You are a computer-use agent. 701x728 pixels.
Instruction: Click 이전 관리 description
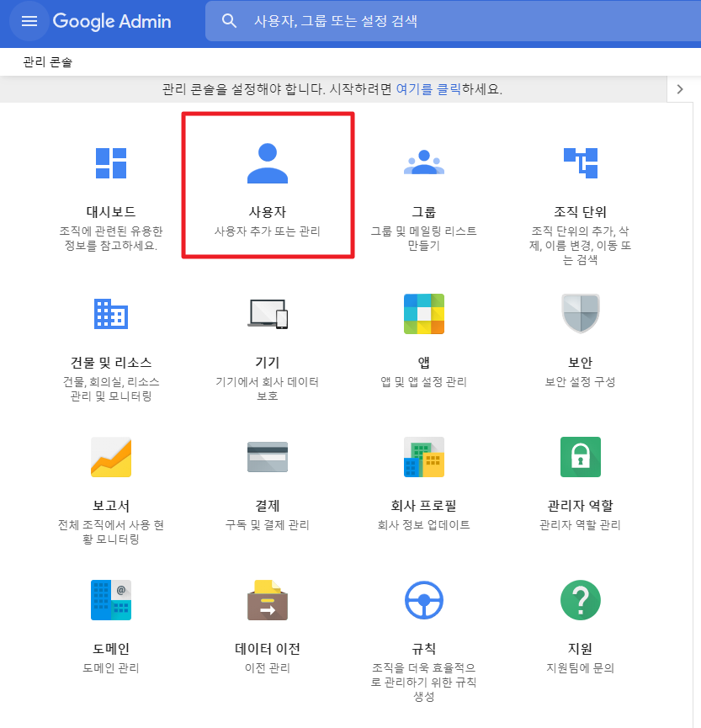coord(268,667)
